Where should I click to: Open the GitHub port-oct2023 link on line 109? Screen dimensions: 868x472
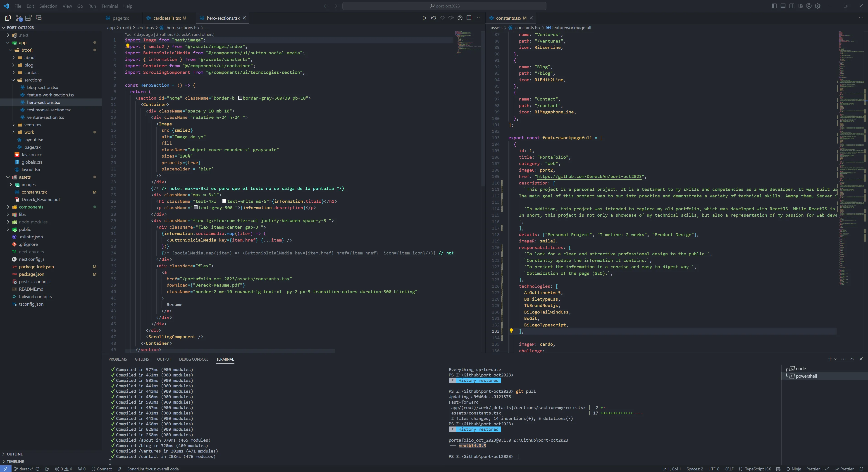coord(589,177)
